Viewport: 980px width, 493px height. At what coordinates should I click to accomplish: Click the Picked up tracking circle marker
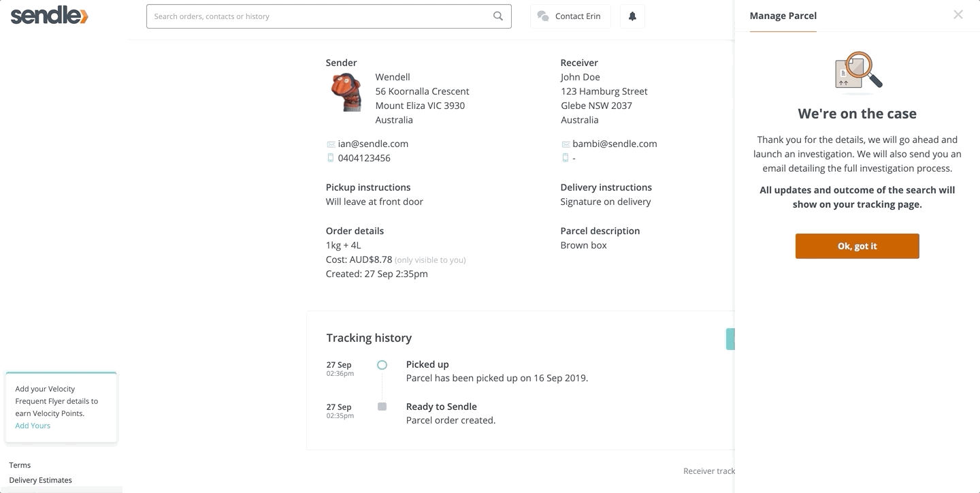(x=382, y=365)
